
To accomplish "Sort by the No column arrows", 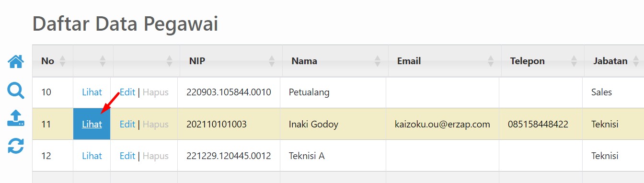I will (62, 61).
